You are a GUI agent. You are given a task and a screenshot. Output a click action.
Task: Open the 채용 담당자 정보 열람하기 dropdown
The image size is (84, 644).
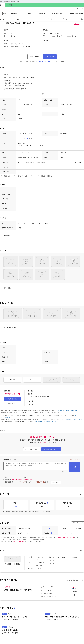click(x=51, y=449)
